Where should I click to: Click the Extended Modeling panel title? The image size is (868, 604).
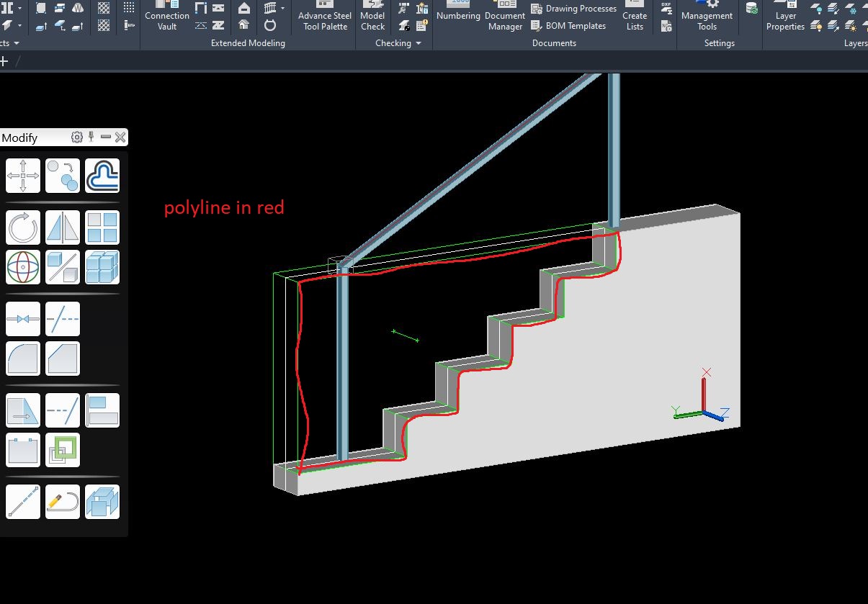[247, 43]
